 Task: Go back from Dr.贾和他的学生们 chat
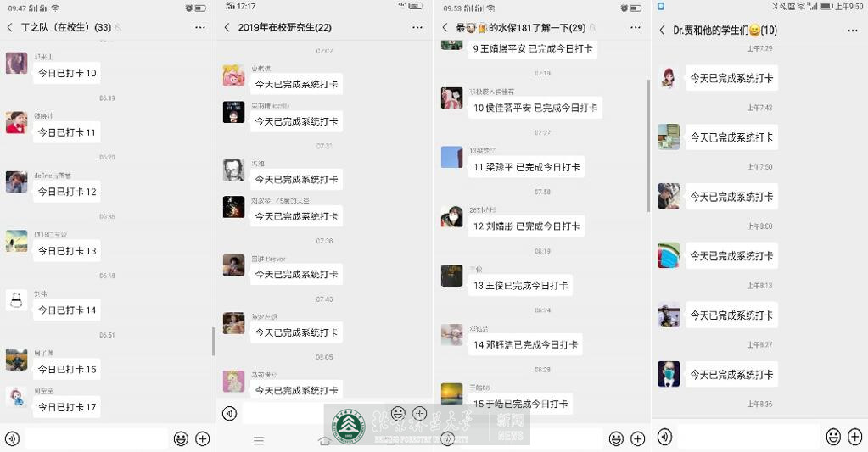tap(662, 30)
